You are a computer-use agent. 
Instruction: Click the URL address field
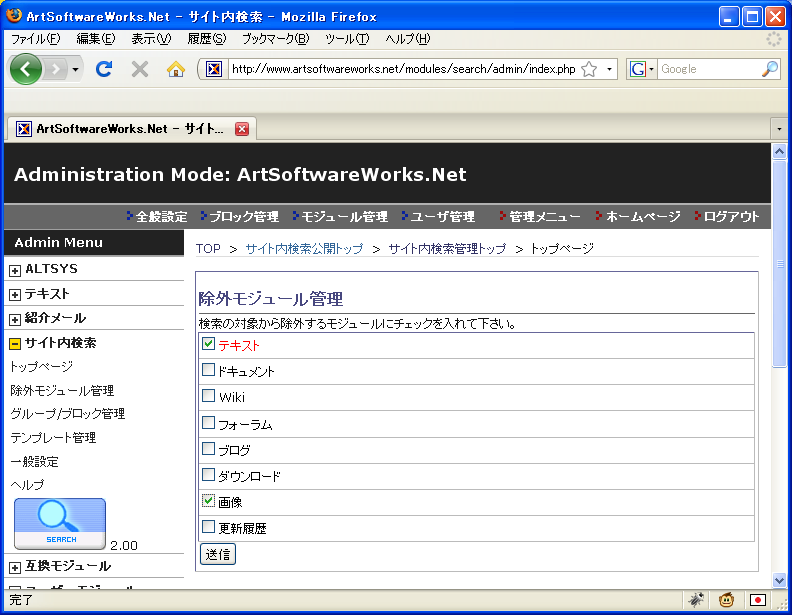coord(400,69)
